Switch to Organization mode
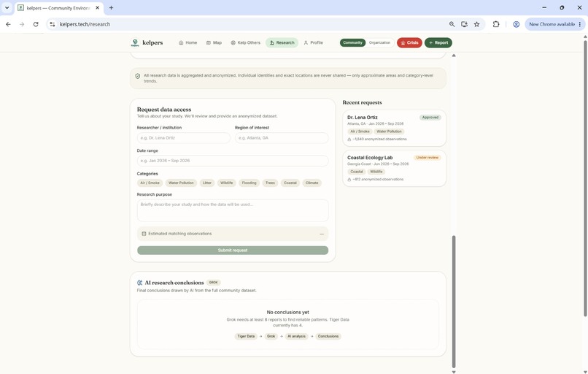This screenshot has width=588, height=374. pyautogui.click(x=379, y=43)
